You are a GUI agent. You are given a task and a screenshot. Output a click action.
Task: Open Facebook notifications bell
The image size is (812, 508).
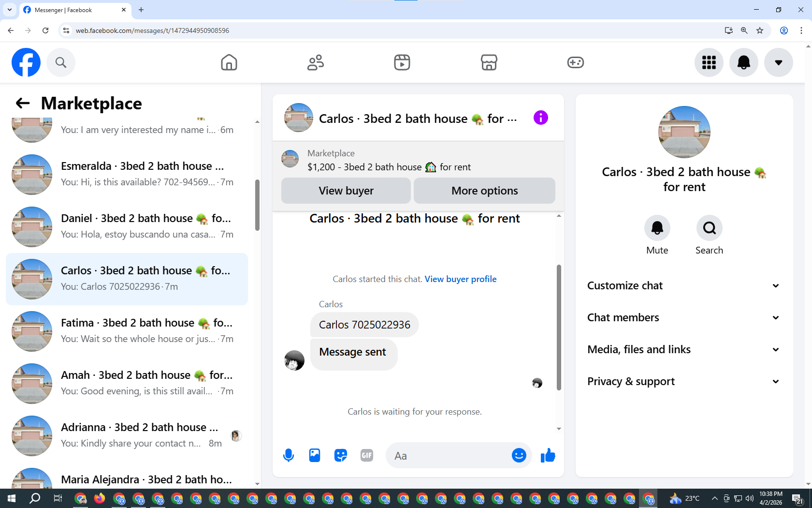[x=744, y=62]
